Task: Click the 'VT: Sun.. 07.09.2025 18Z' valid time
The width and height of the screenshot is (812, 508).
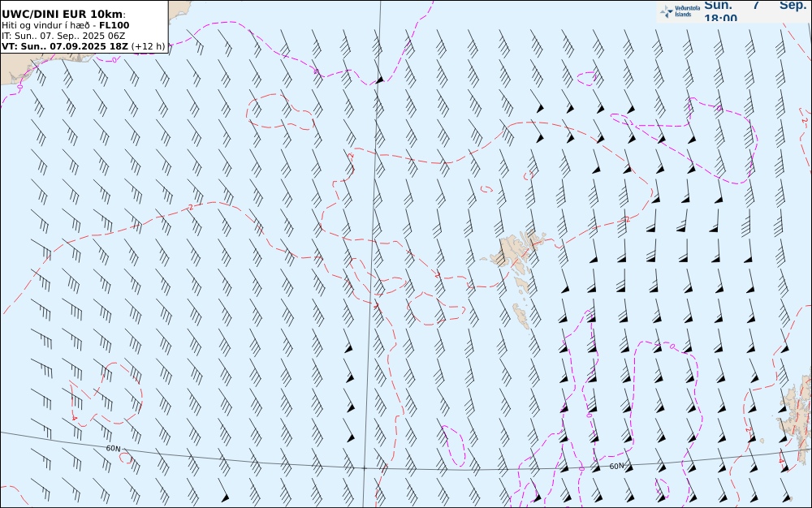Action: pos(65,46)
